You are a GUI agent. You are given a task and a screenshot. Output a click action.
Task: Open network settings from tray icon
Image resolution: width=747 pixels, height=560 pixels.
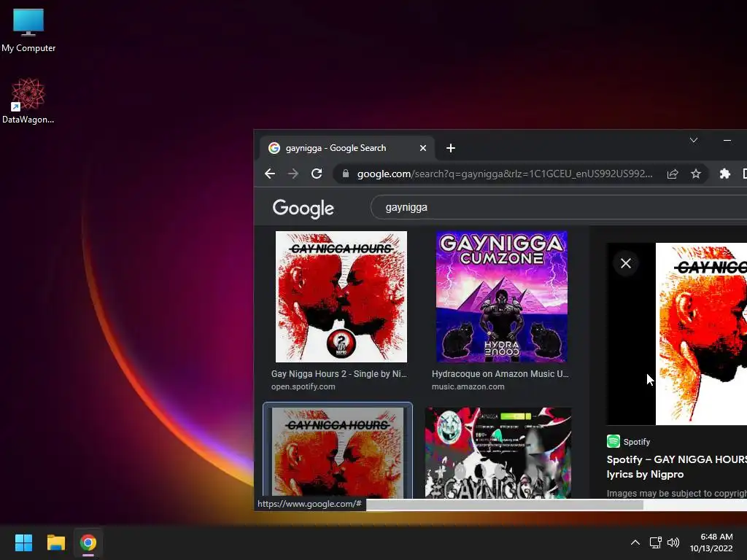pyautogui.click(x=656, y=542)
